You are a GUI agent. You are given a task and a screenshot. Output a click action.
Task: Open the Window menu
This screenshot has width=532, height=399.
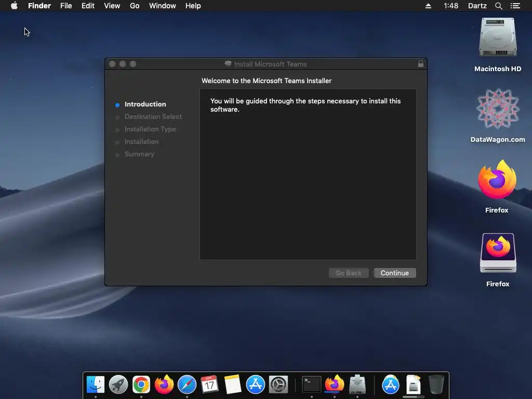pos(163,6)
